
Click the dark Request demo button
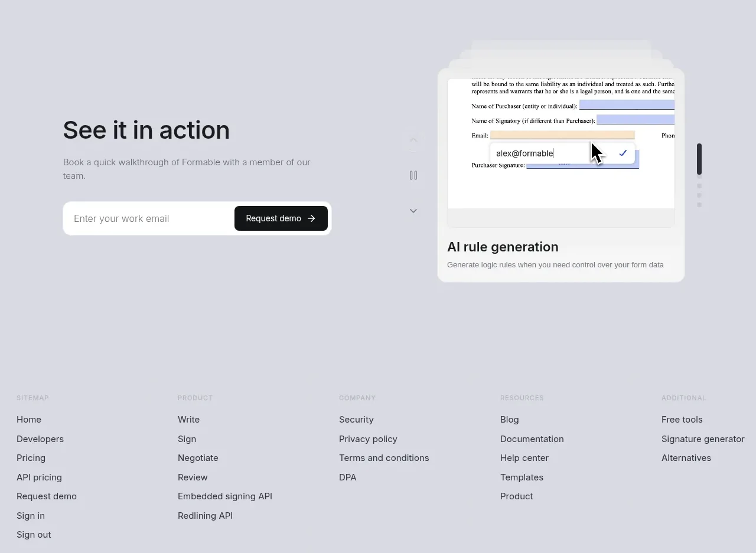pyautogui.click(x=281, y=218)
